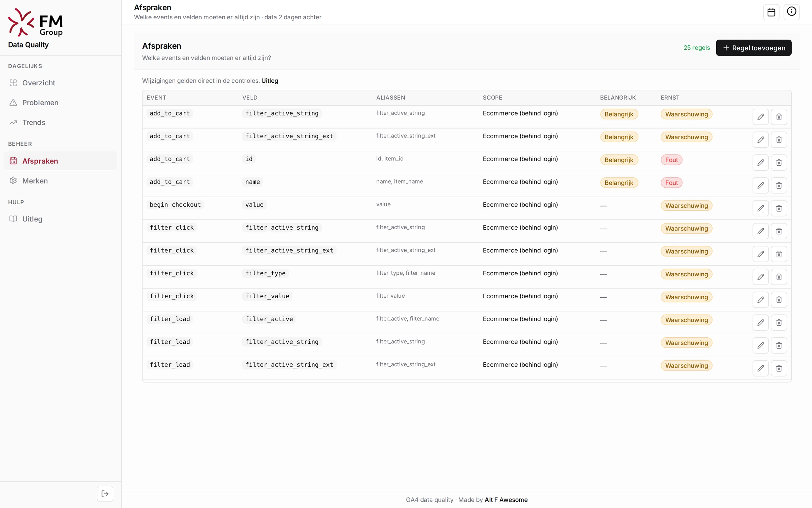
Task: Delete the filter_load filter_active rule
Action: (779, 322)
